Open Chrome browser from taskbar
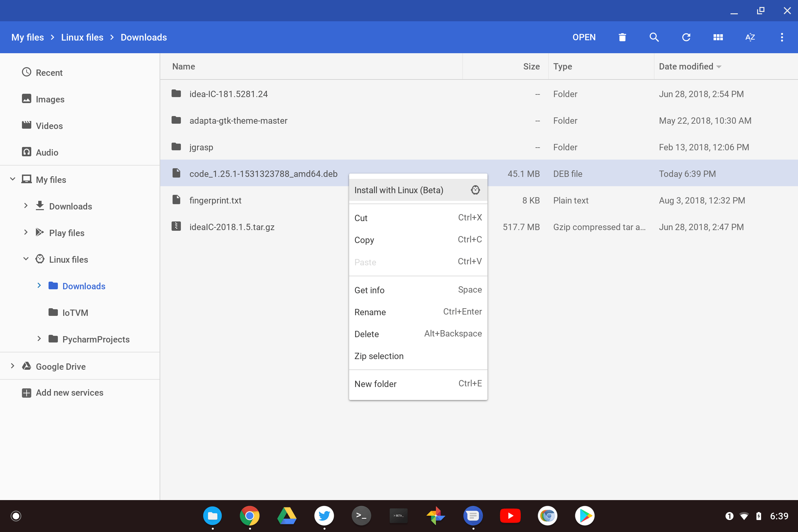The width and height of the screenshot is (798, 532). pos(250,515)
